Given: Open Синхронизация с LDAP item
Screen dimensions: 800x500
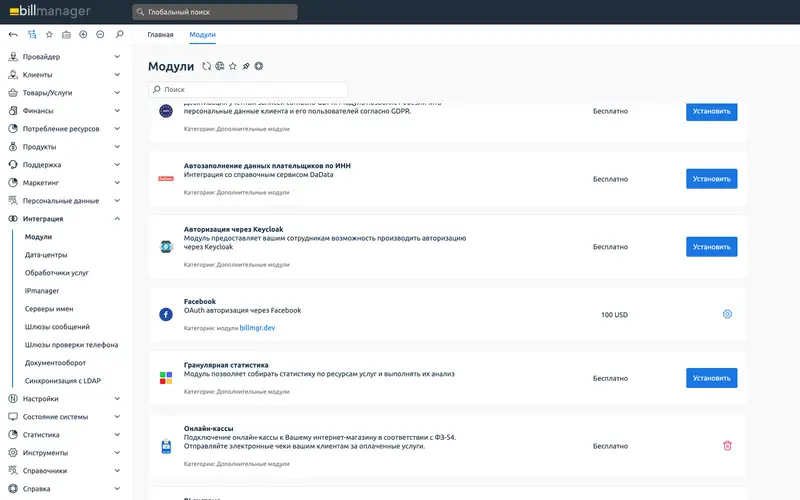Looking at the screenshot, I should coord(63,381).
